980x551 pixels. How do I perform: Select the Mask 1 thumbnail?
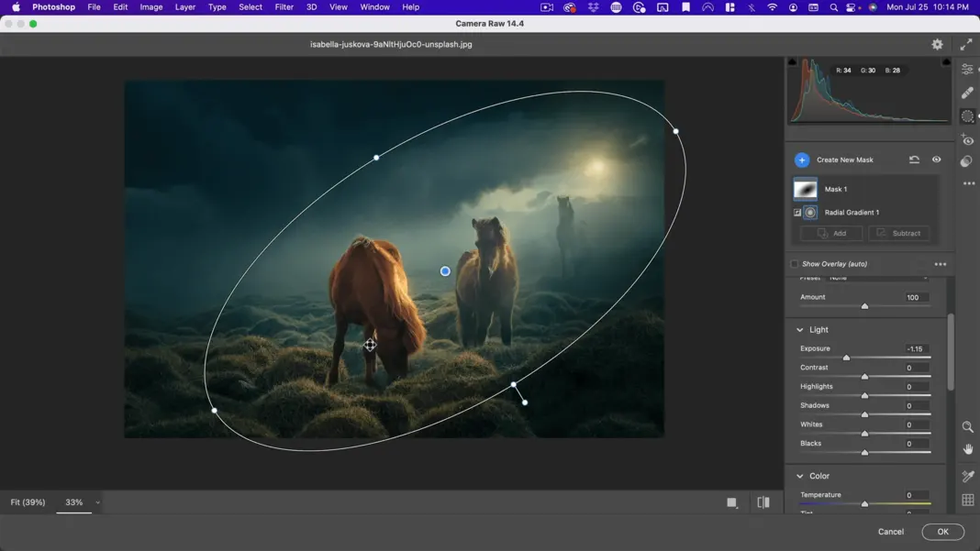pos(805,189)
